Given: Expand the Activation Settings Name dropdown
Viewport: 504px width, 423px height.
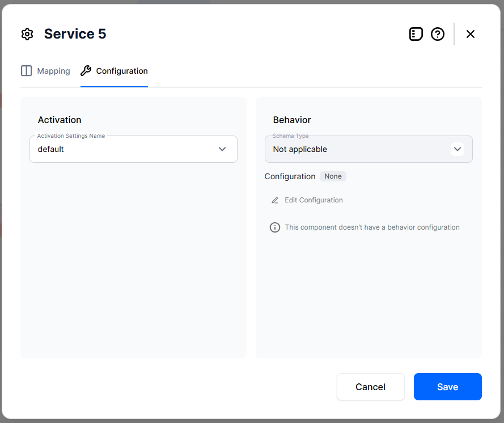Looking at the screenshot, I should 133,149.
